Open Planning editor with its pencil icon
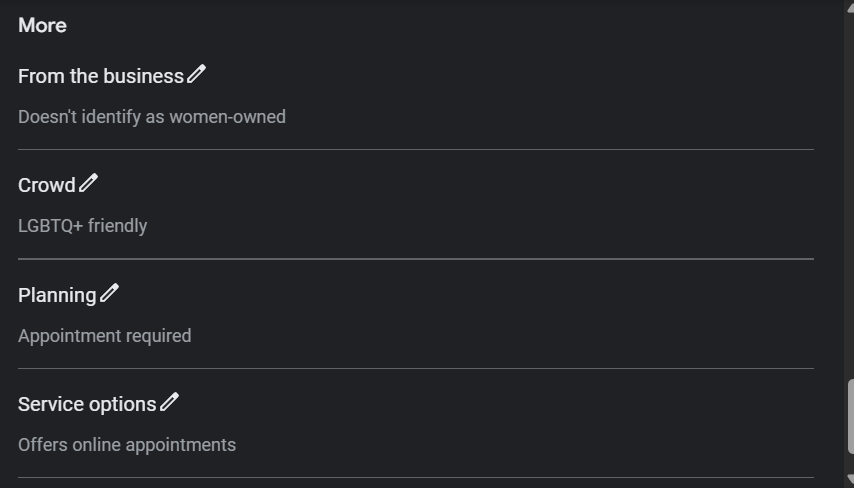Screen dimensions: 854x488 coord(109,293)
